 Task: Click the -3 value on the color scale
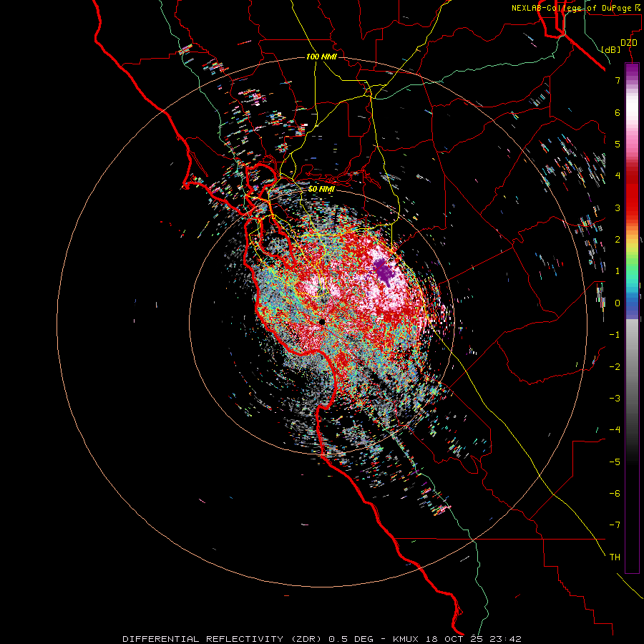pyautogui.click(x=615, y=399)
